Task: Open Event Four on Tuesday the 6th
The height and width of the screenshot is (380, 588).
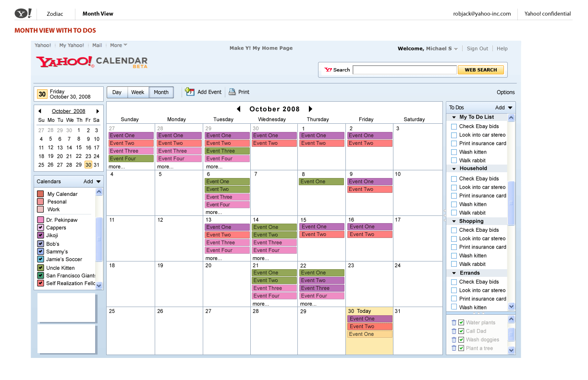Action: coord(227,204)
